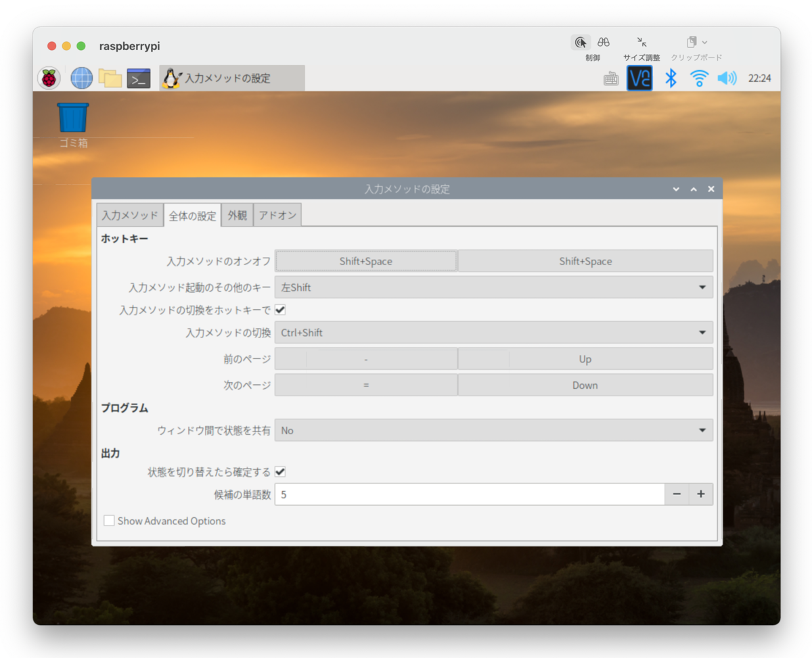Change ウィンドウ間で状態を共有 from No

(493, 430)
